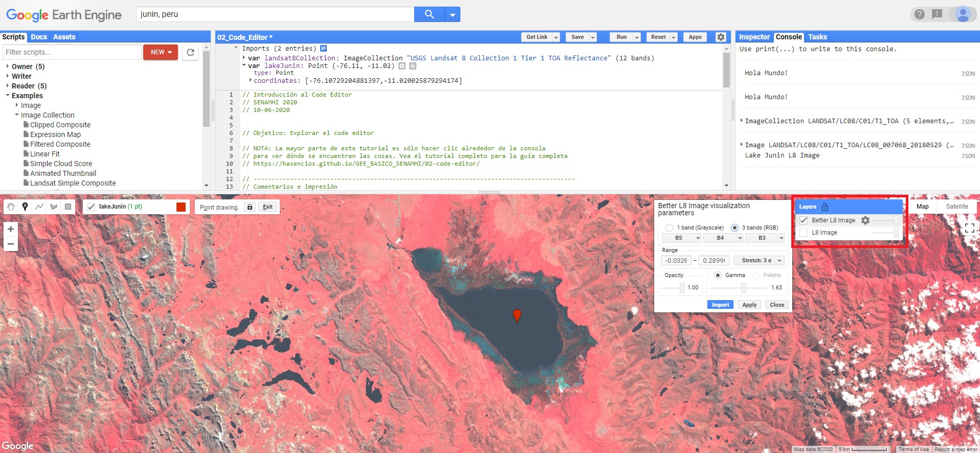Viewport: 980px width, 453px height.
Task: Toggle lakeJunin geometry visibility checkbox
Action: pos(91,207)
